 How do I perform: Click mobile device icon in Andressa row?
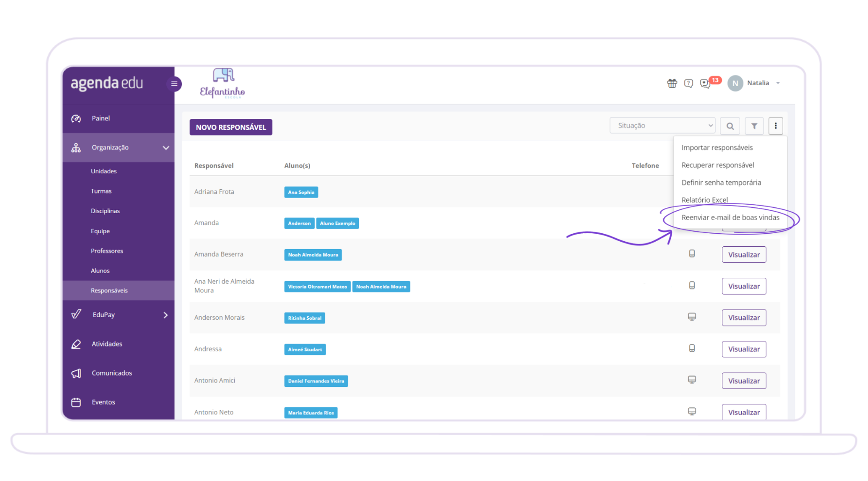click(692, 348)
